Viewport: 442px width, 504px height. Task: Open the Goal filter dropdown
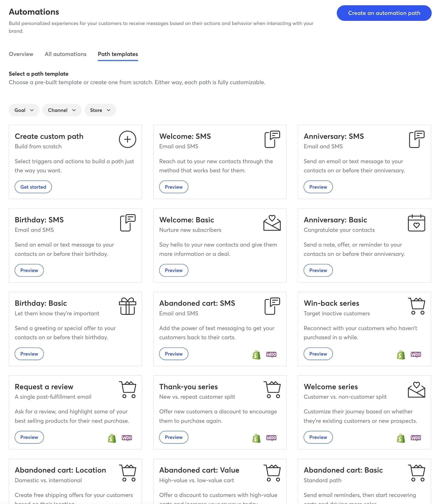[24, 110]
